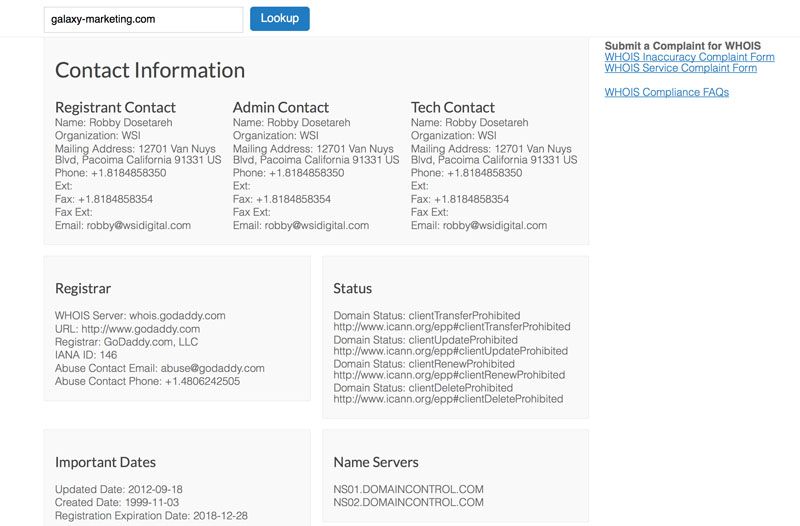Open the WHOIS Inaccuracy Complaint Form link
Viewport: 800px width, 526px height.
pos(689,57)
